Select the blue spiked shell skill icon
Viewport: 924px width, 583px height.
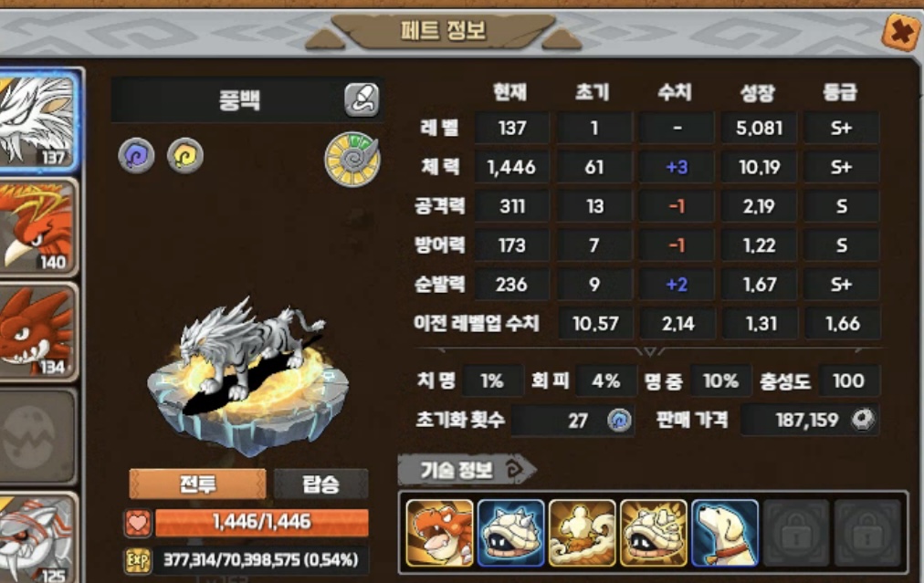(511, 533)
